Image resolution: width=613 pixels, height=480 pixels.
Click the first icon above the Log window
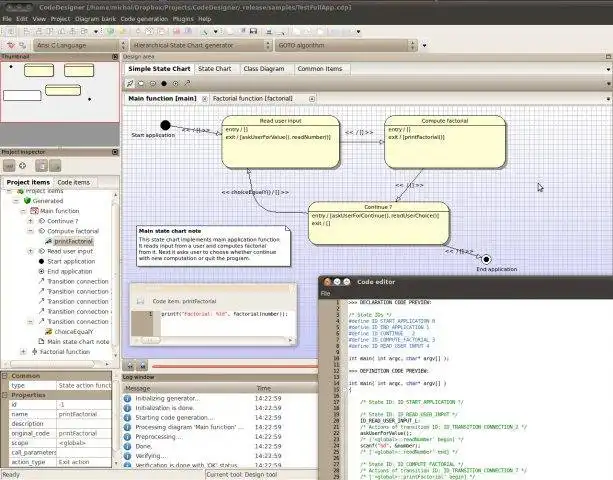[129, 366]
